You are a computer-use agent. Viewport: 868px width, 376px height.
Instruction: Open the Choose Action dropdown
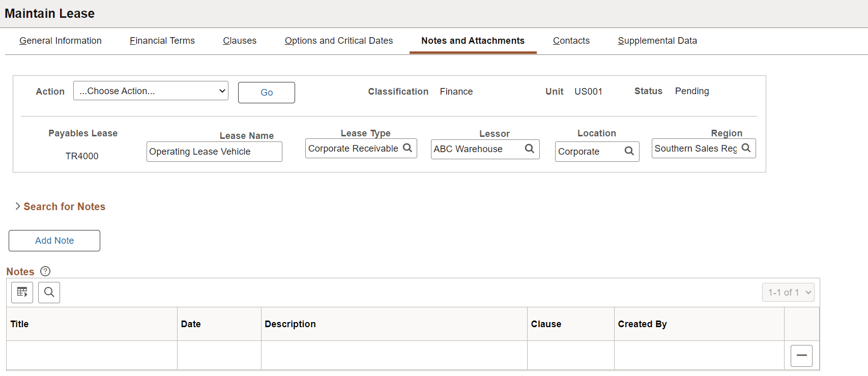pos(151,91)
